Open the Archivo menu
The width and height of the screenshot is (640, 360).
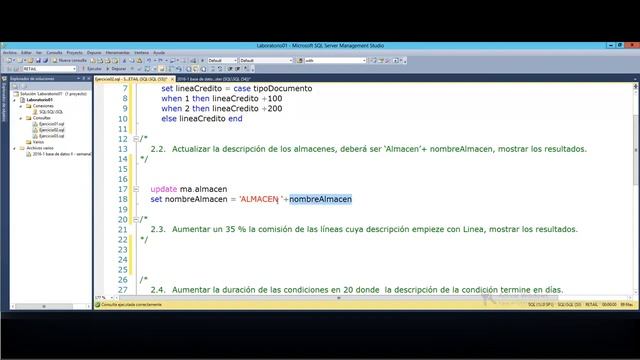coord(10,53)
